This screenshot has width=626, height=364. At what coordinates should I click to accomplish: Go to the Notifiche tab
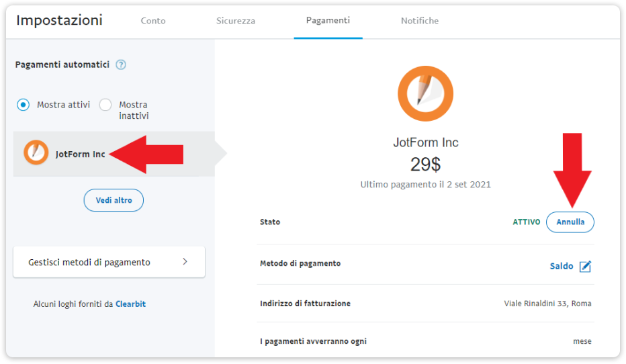420,21
